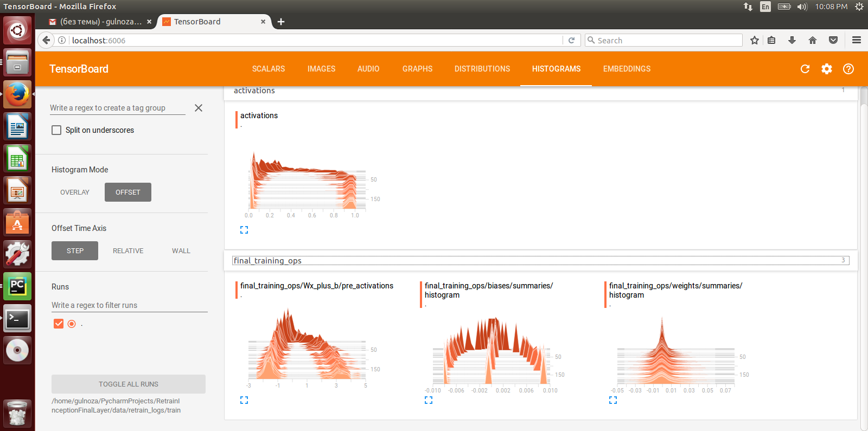This screenshot has width=868, height=431.
Task: Open a new Firefox tab
Action: pyautogui.click(x=281, y=22)
